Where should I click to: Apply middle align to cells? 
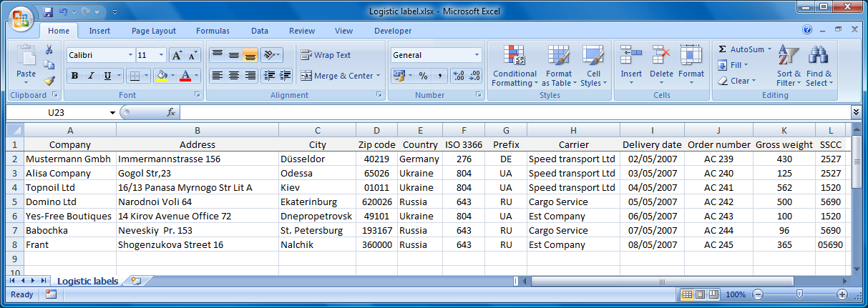(x=233, y=55)
